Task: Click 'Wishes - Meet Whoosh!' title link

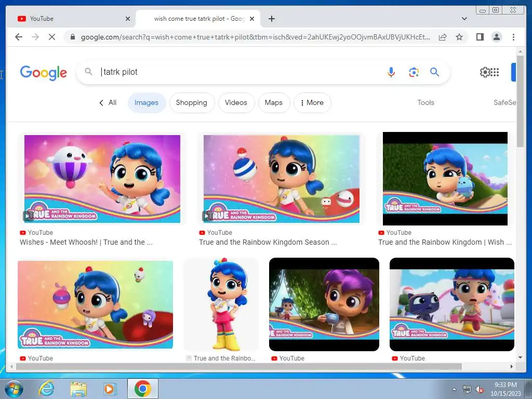Action: click(86, 242)
